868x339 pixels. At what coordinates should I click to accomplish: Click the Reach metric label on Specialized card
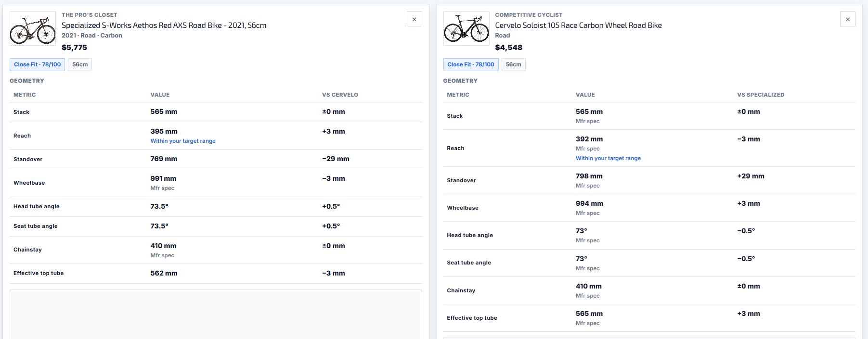[x=22, y=136]
